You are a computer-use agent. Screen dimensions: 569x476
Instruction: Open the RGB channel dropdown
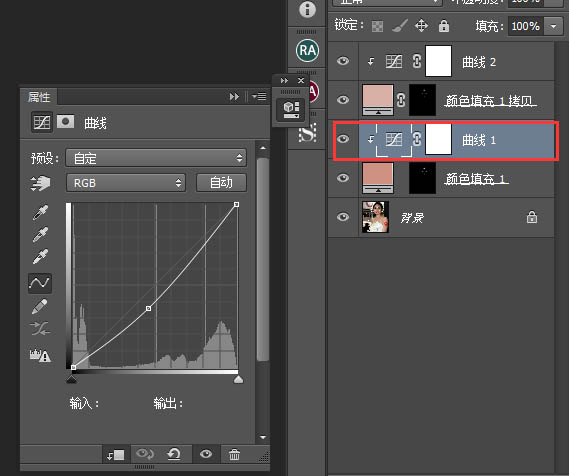coord(126,183)
